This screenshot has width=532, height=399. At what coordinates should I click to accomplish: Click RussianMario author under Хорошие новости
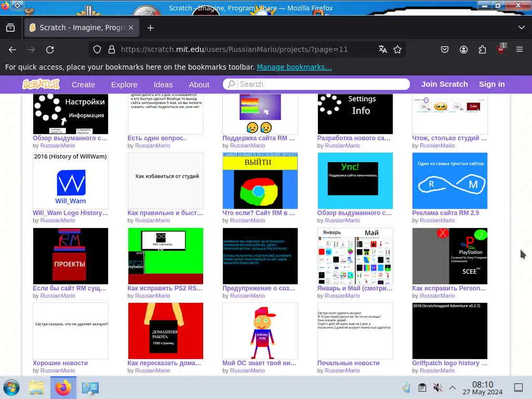pos(58,370)
